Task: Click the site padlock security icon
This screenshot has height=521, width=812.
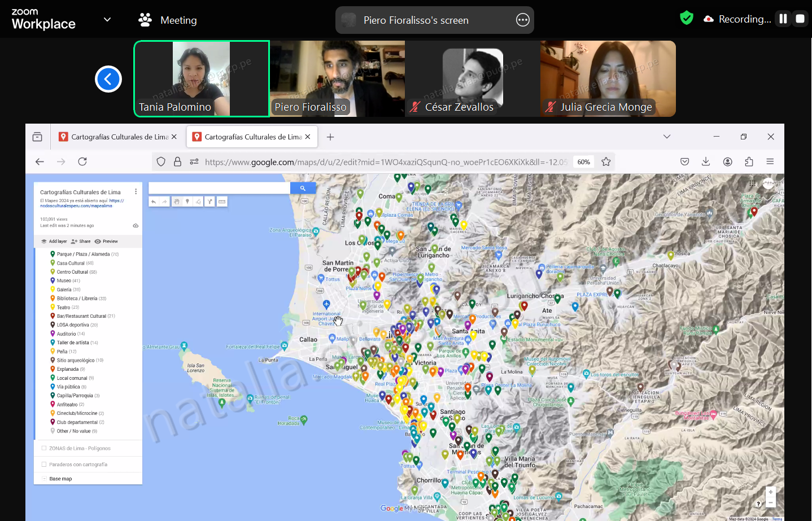Action: pos(177,161)
